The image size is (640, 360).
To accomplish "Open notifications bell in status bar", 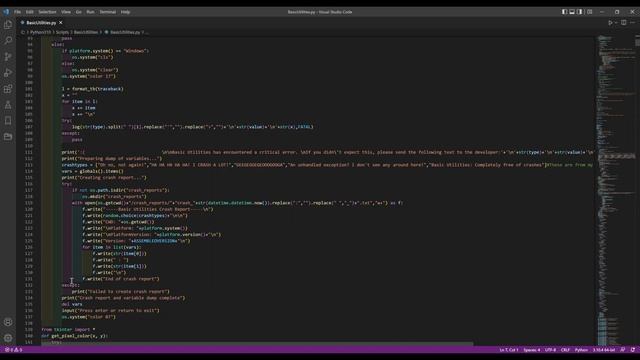I will [633, 350].
